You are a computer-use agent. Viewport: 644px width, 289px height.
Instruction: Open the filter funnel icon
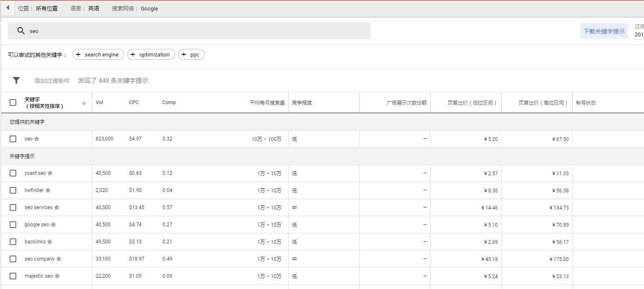[x=16, y=80]
